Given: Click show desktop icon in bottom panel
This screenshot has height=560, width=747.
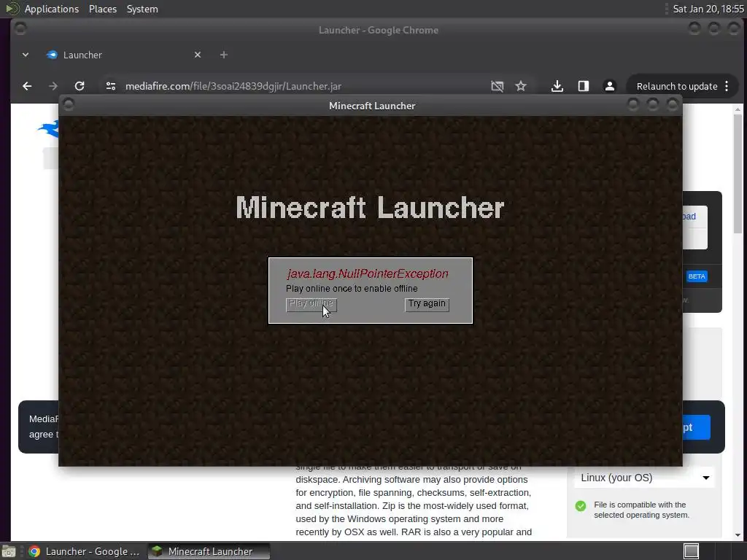Looking at the screenshot, I should click(x=9, y=551).
